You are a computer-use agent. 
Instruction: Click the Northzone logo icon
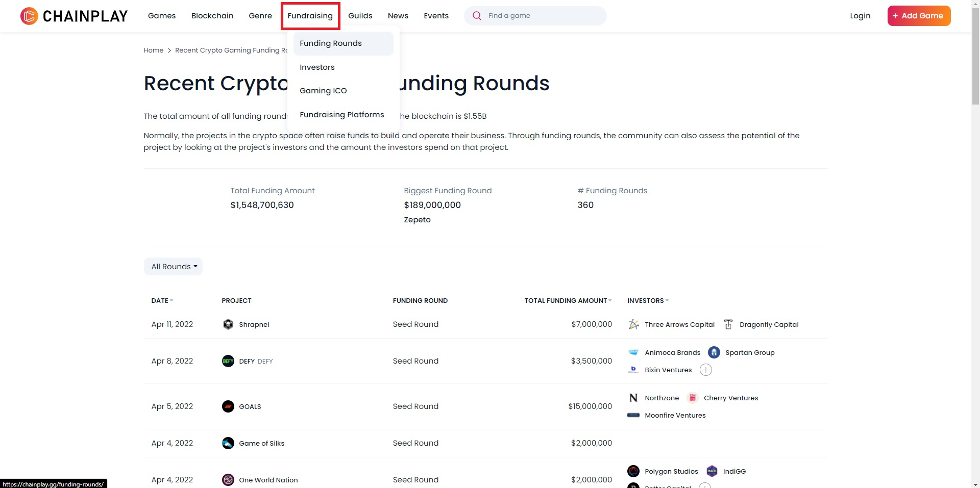(633, 398)
